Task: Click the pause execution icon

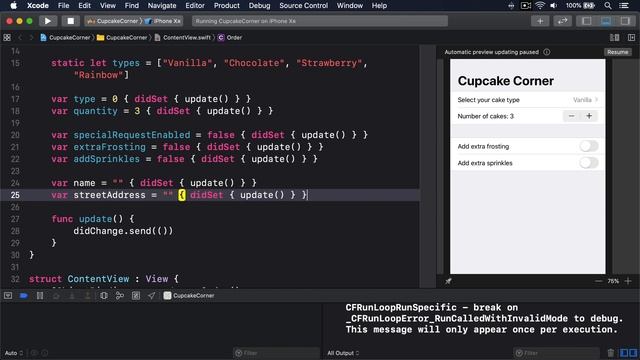Action: [40, 296]
